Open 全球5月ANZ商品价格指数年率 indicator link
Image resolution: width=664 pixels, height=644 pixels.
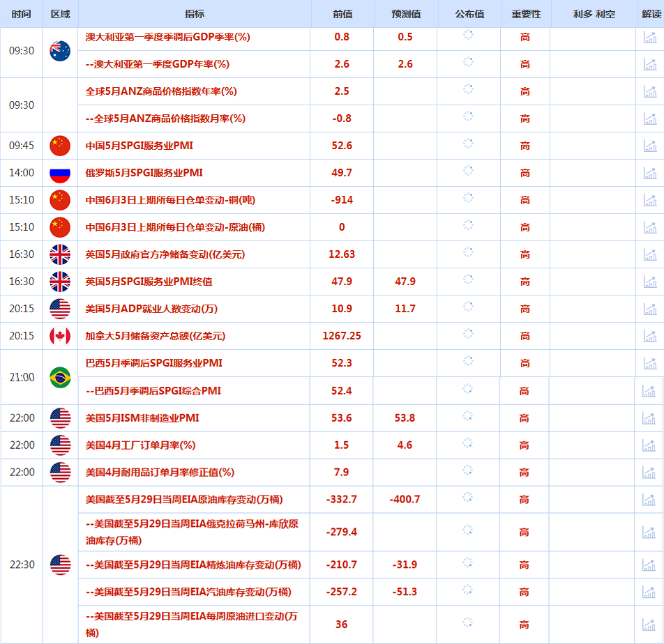pos(161,91)
